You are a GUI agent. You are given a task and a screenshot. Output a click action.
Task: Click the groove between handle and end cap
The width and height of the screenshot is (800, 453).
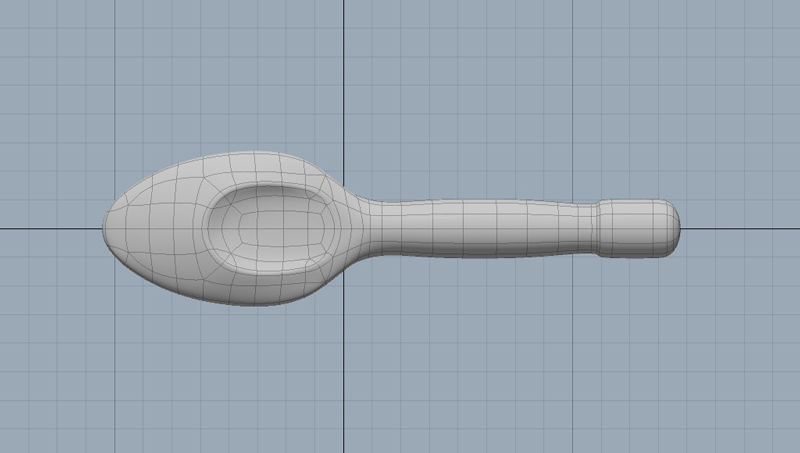coord(598,228)
